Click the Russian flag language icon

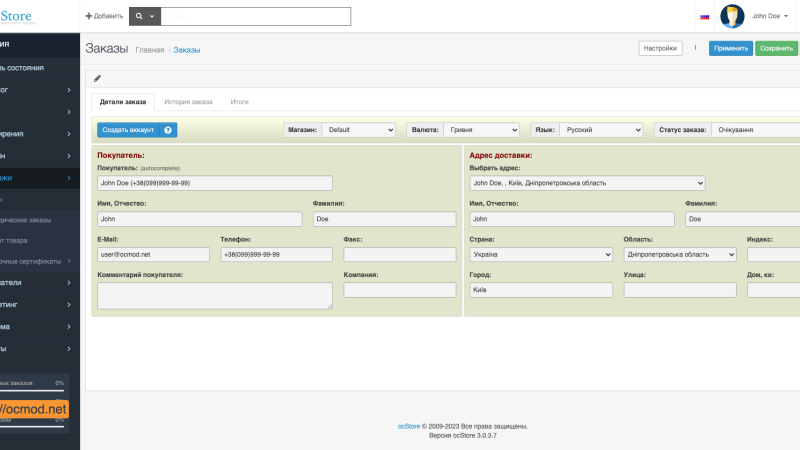pyautogui.click(x=705, y=17)
